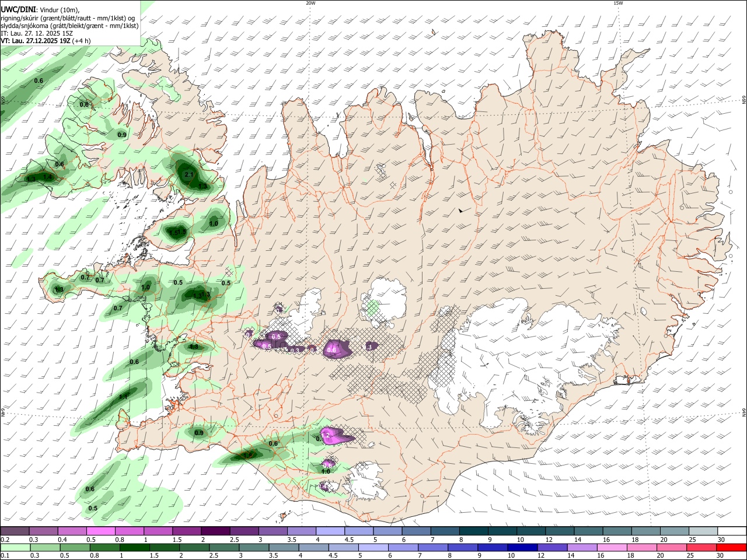Click the pink 0.5 swatch in the snow legend row

[x=100, y=531]
